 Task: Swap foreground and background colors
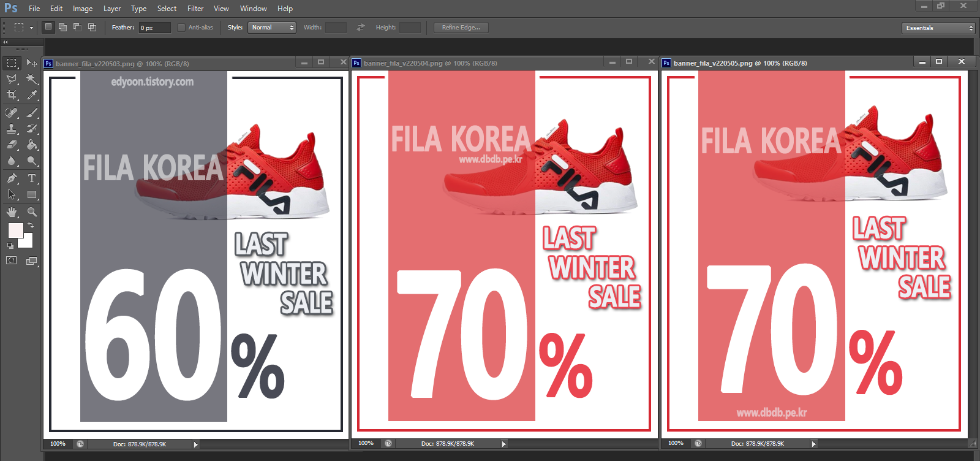pos(31,226)
